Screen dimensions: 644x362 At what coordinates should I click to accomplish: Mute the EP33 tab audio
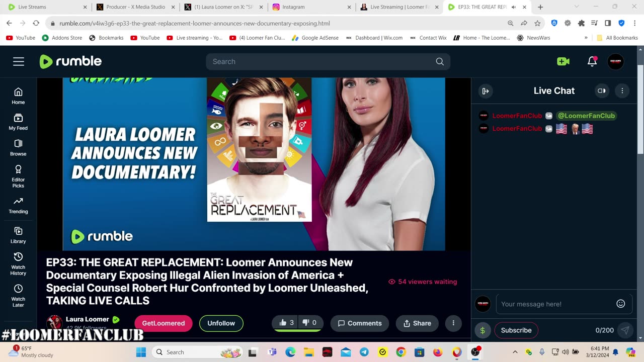(514, 7)
